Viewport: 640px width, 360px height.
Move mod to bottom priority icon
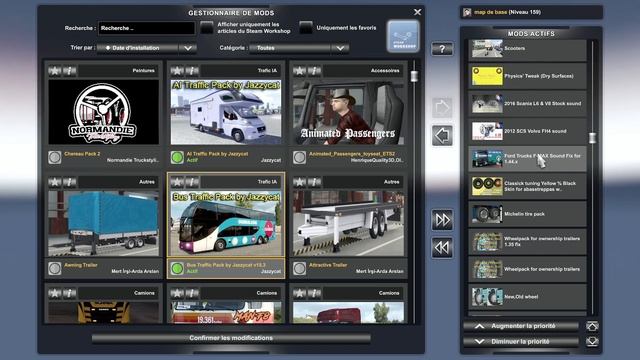pos(592,341)
